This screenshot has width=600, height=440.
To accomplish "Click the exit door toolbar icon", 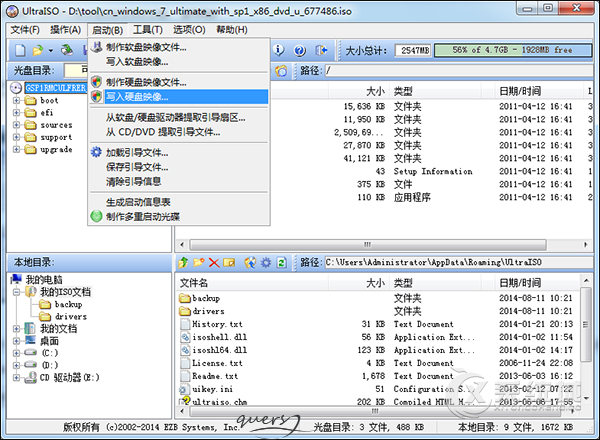I will click(x=321, y=50).
